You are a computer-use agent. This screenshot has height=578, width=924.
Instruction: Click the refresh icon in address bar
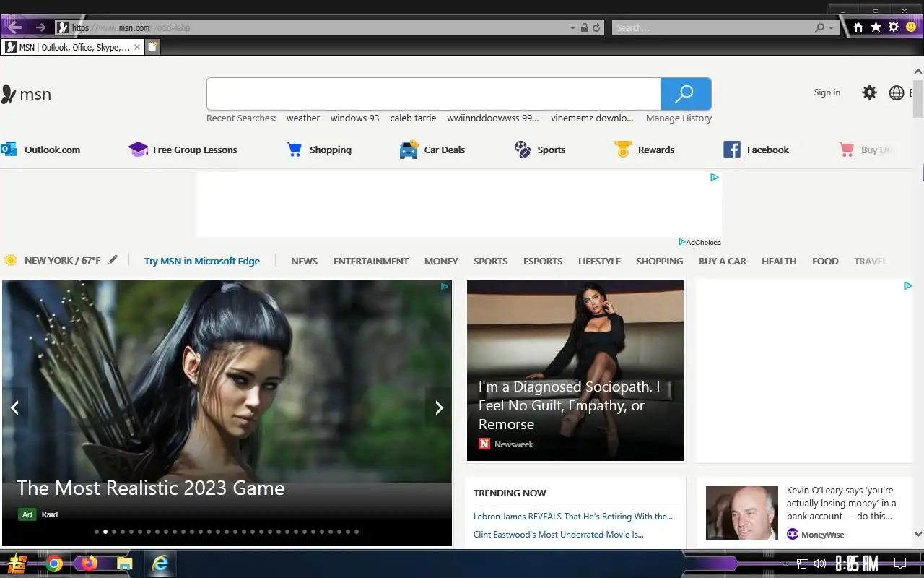596,27
